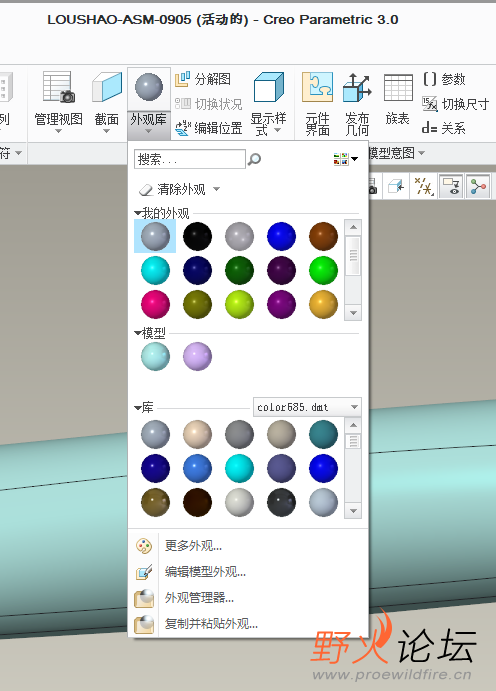Viewport: 496px width, 691px height.
Task: Select the brown sphere in 我的外观
Action: coord(323,236)
